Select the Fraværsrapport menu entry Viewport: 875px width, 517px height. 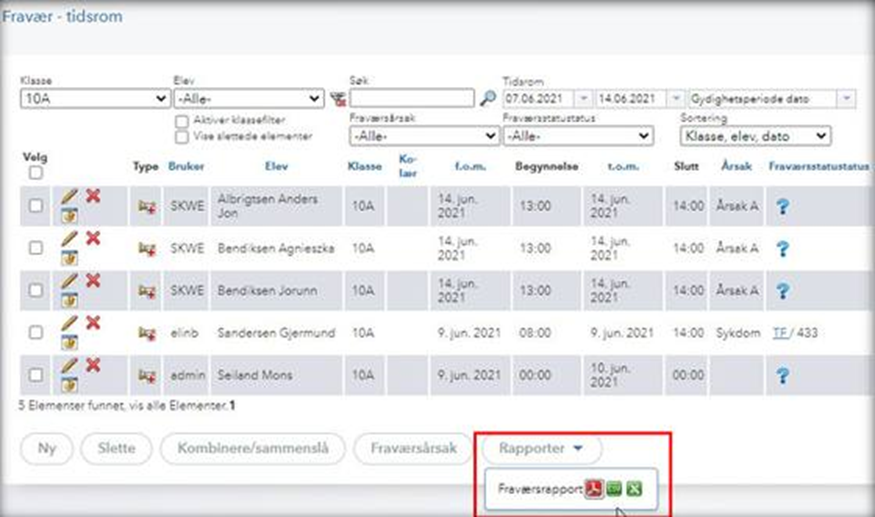[x=540, y=489]
